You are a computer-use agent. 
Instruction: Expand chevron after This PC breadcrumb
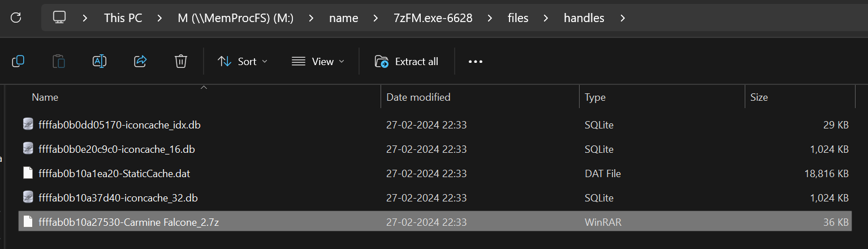tap(160, 18)
